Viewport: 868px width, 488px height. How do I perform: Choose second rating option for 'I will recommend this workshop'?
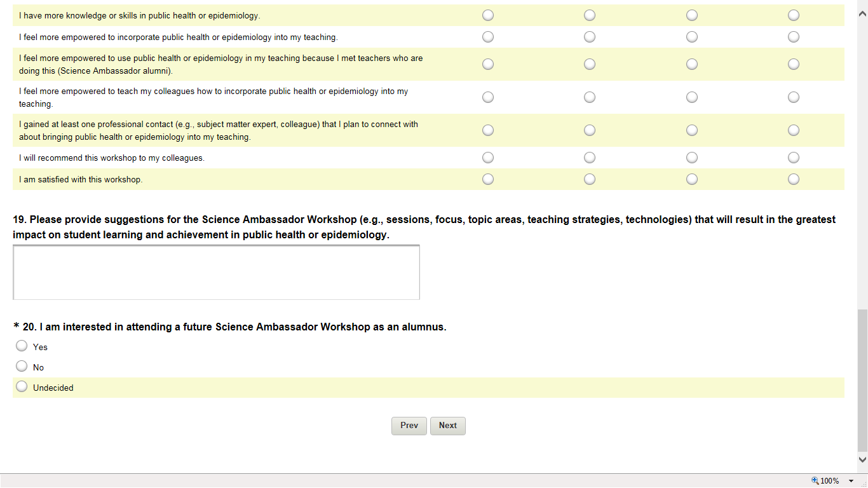coord(590,158)
